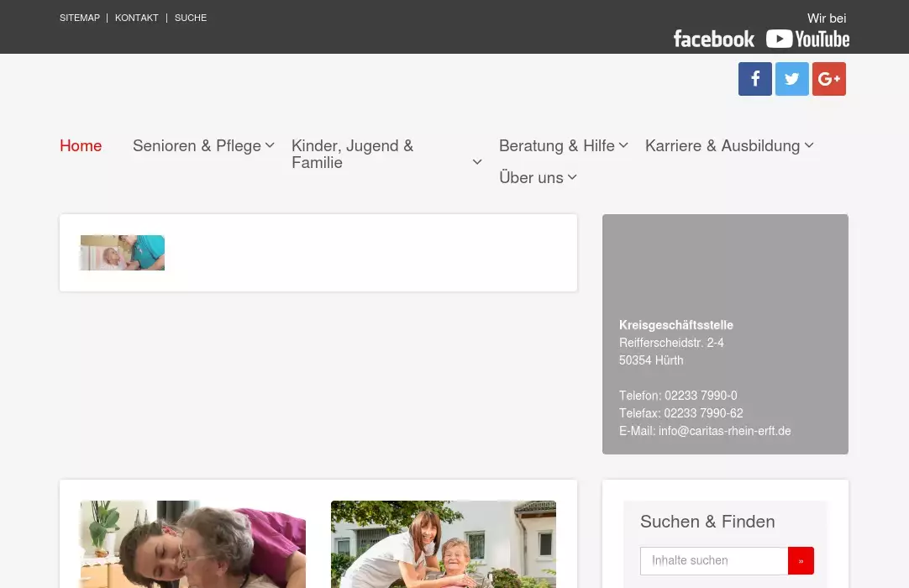The image size is (909, 588).
Task: Click the YouTube logo in the header
Action: pyautogui.click(x=807, y=39)
